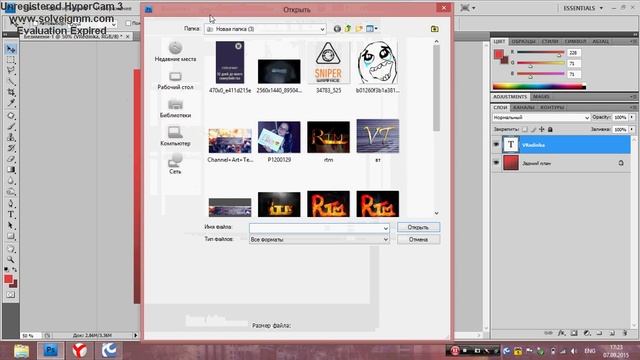Click the Photoshop taskbar button
Viewport: 640px width, 360px height.
pyautogui.click(x=51, y=351)
